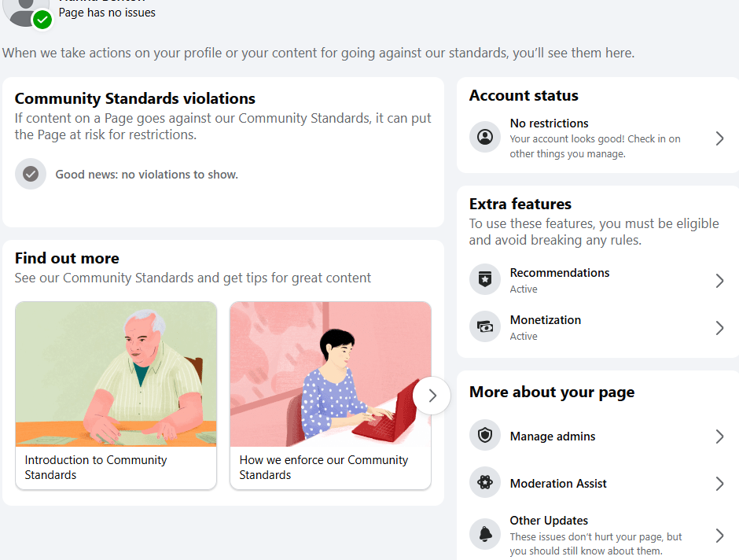
Task: Open the Introduction to Community Standards thumbnail
Action: [116, 374]
